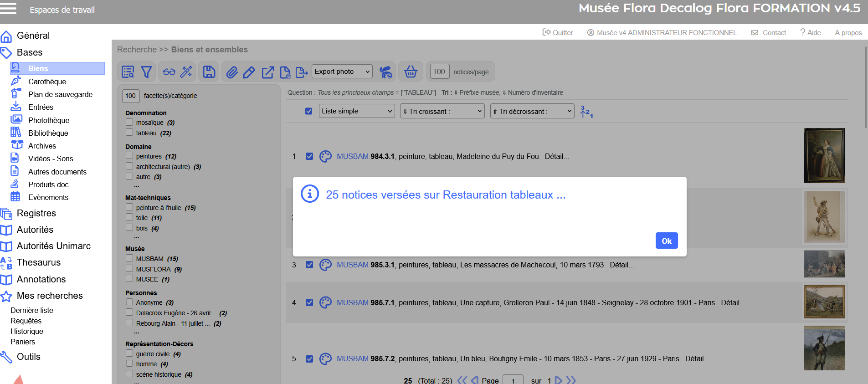Open Photothèque in the sidebar
The image size is (868, 384).
pyautogui.click(x=49, y=120)
